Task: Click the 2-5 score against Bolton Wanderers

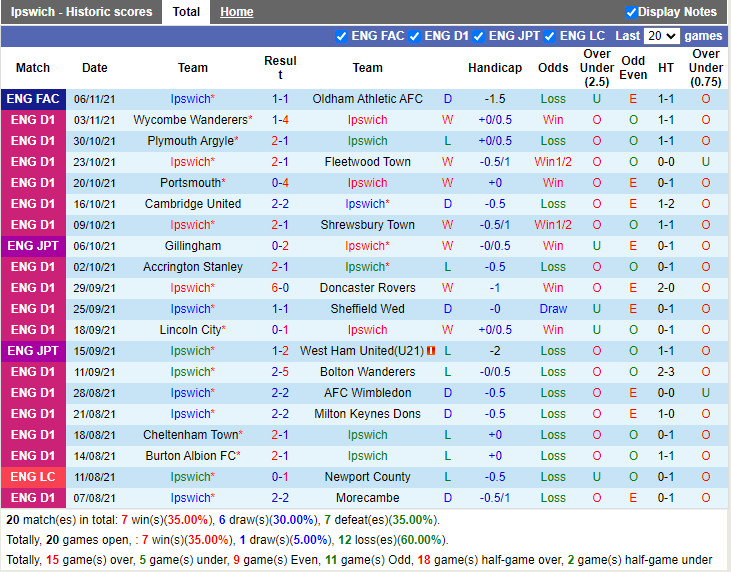Action: click(x=280, y=372)
